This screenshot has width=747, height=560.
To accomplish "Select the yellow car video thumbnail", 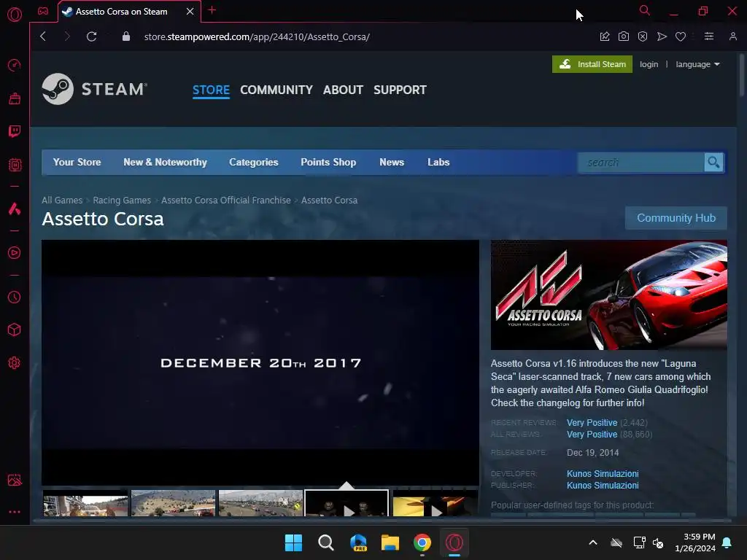I will (x=436, y=503).
